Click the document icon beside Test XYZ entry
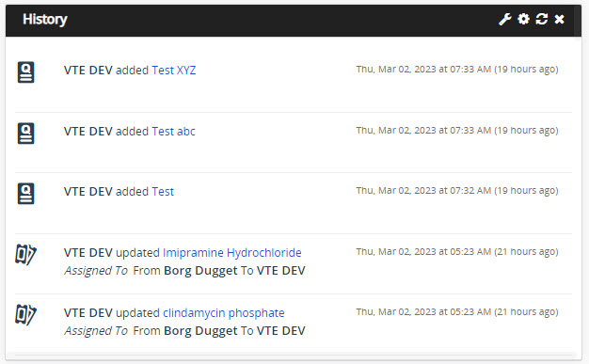This screenshot has height=364, width=589. [26, 71]
